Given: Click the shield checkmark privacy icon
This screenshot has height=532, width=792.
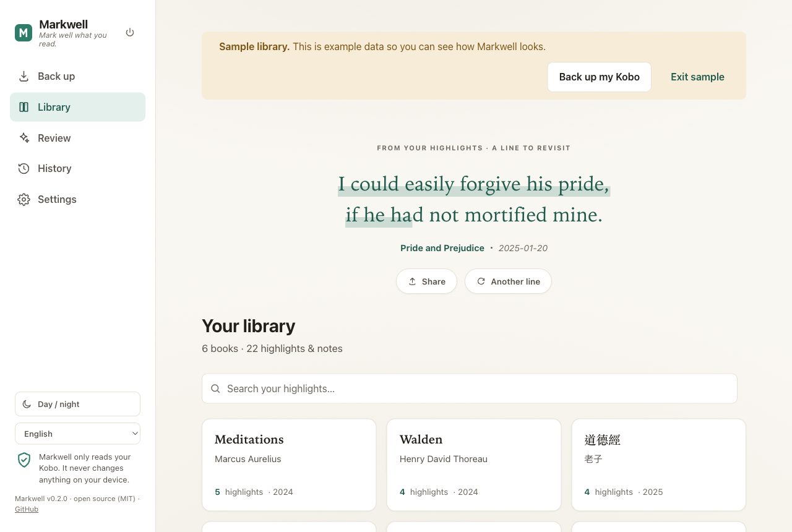Looking at the screenshot, I should (x=24, y=460).
